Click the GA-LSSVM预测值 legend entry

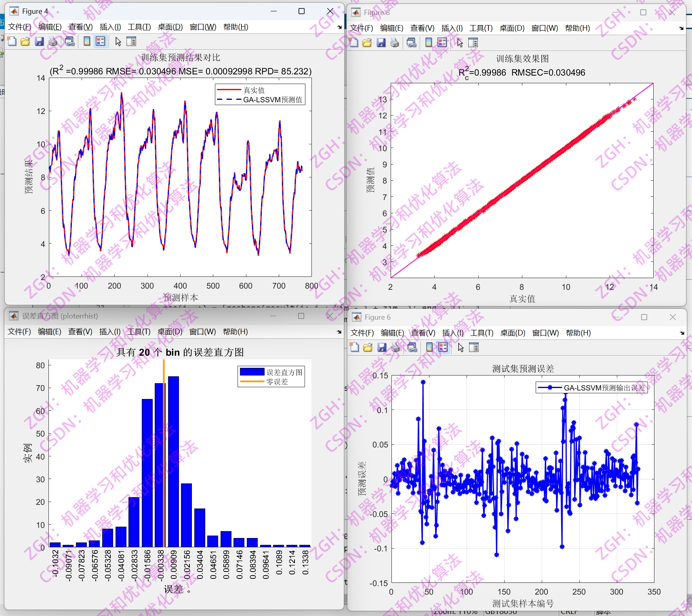pyautogui.click(x=273, y=99)
